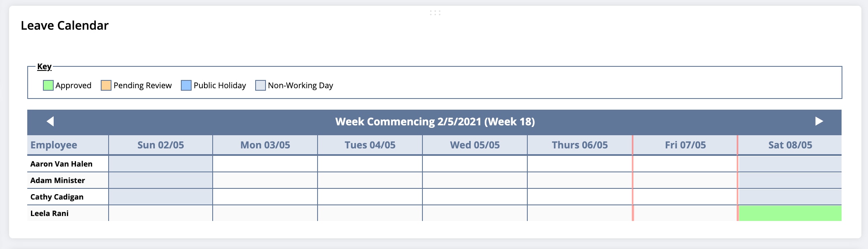The width and height of the screenshot is (868, 249).
Task: Click the Tues 04/05 column header
Action: [370, 145]
